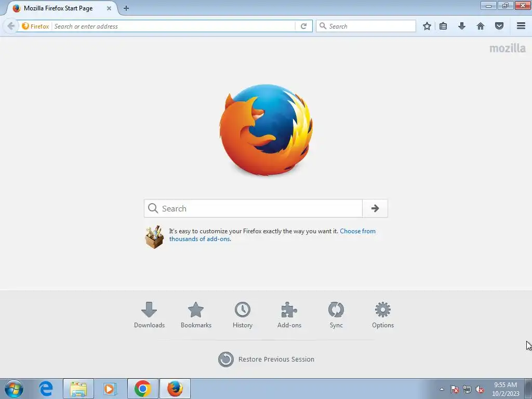
Task: Open Windows Explorer from the taskbar
Action: click(x=78, y=389)
